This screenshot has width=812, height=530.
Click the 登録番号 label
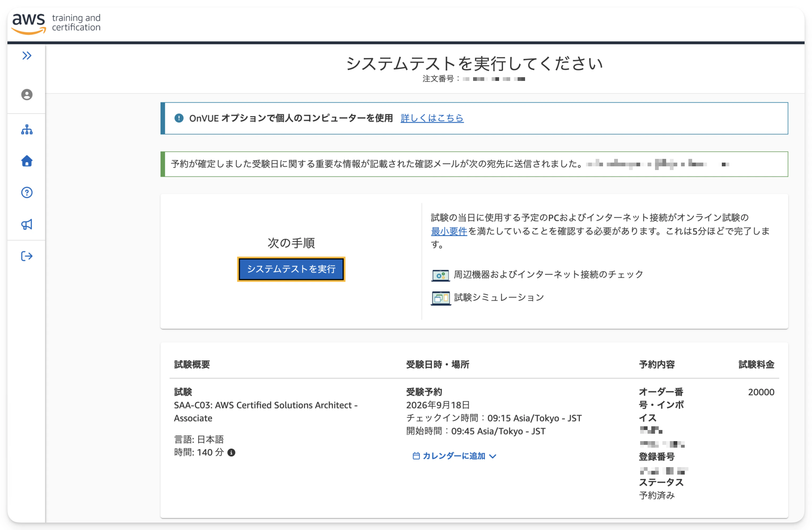pyautogui.click(x=657, y=457)
